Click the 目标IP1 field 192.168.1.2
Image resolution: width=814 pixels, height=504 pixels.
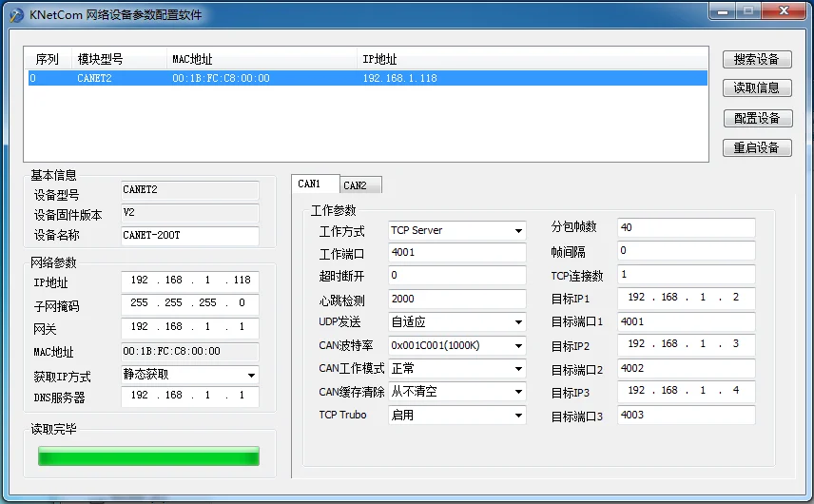point(687,298)
